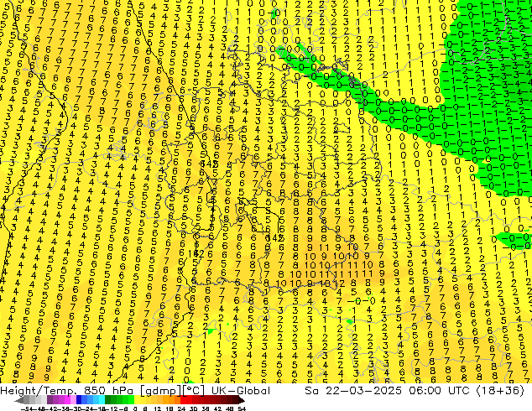Click the "[gdmp]" unit label
This screenshot has height=411, width=532.
click(x=159, y=391)
